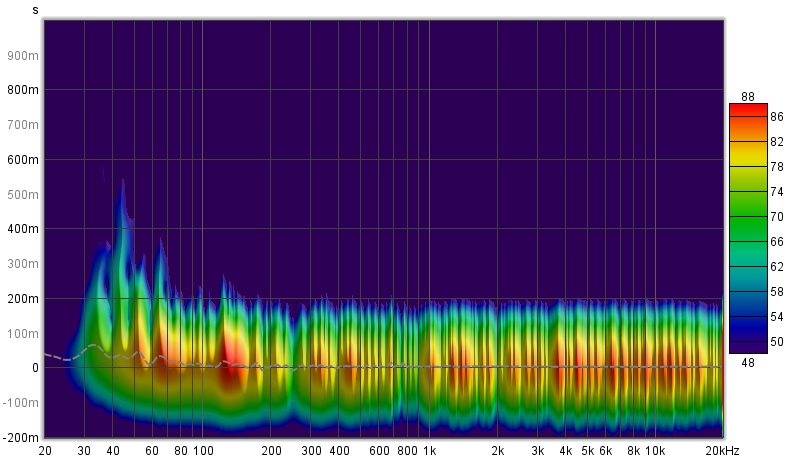
Task: Click the 0 label on the time axis
Action: point(34,368)
